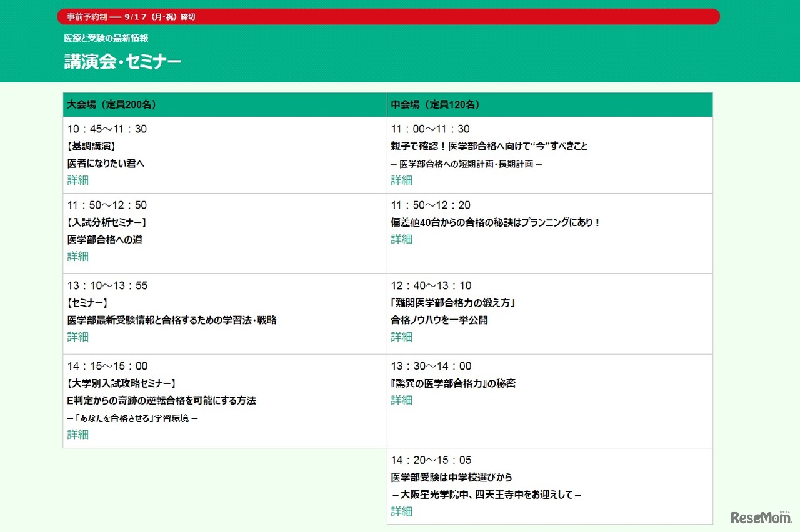This screenshot has height=532, width=800.
Task: Select the 13：30～14：00 time text
Action: (431, 367)
